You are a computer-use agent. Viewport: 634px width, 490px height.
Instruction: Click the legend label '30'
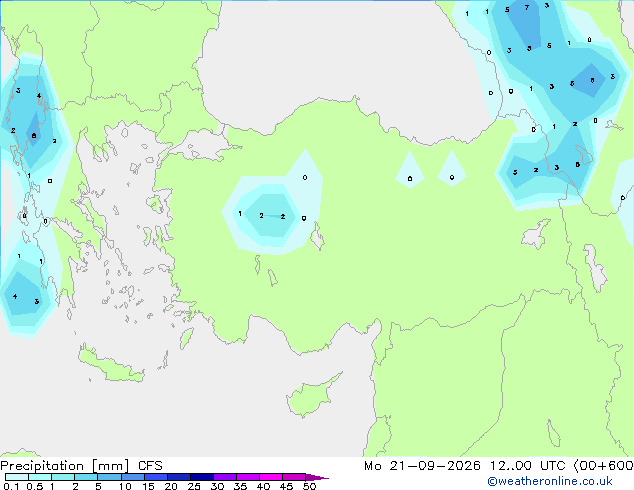(217, 486)
